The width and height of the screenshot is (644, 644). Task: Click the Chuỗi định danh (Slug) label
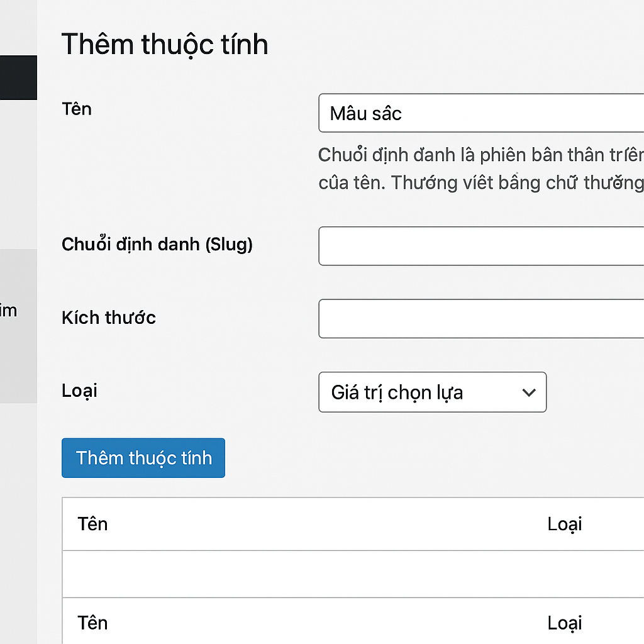pos(157,245)
